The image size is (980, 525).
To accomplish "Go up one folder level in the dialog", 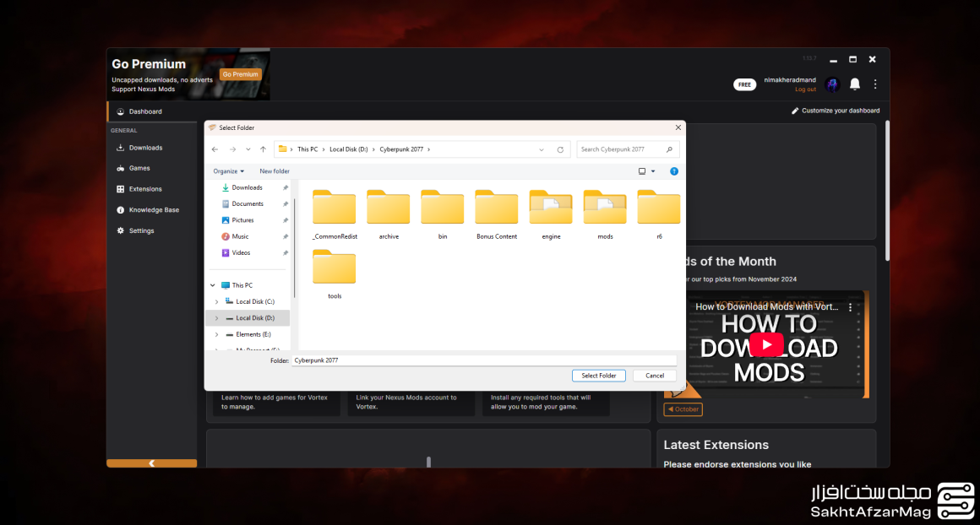I will pos(263,150).
